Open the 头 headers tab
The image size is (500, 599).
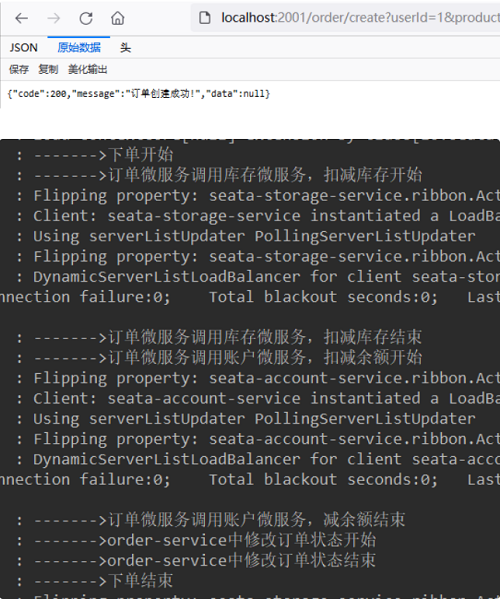coord(125,48)
